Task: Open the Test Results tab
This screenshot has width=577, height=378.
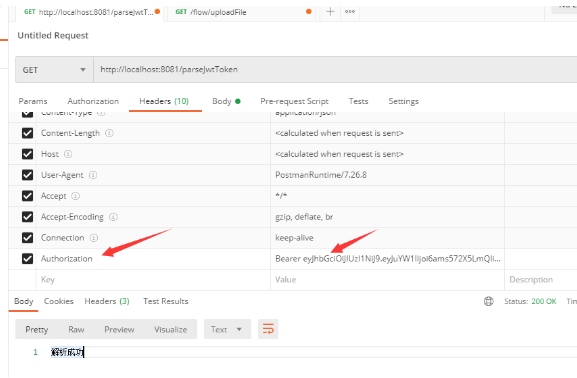Action: coord(166,301)
